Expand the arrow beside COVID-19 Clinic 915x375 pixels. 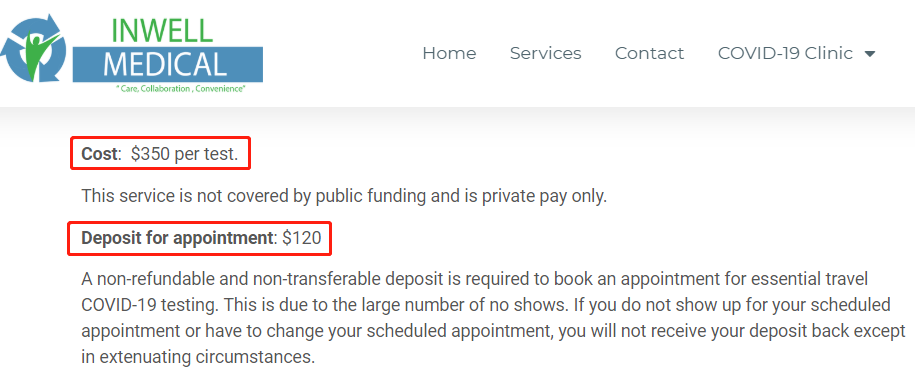click(869, 54)
